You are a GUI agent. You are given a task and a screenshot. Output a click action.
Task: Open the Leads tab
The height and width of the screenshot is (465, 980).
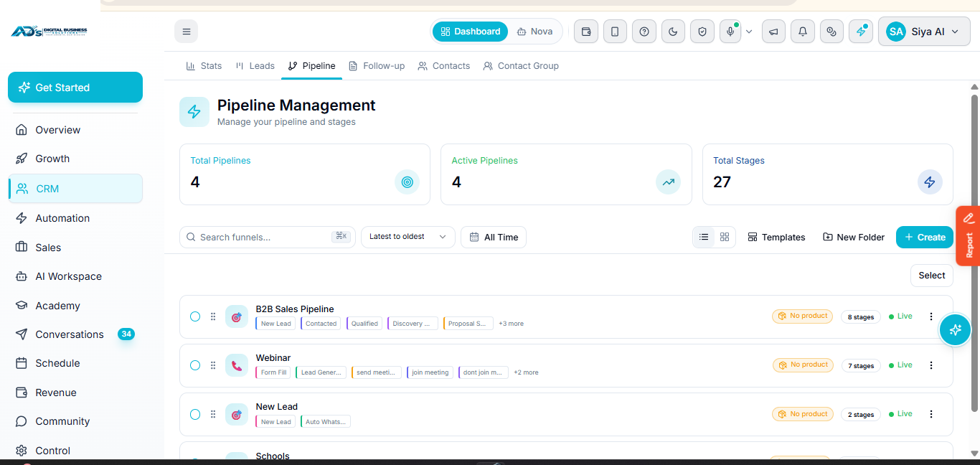[255, 65]
